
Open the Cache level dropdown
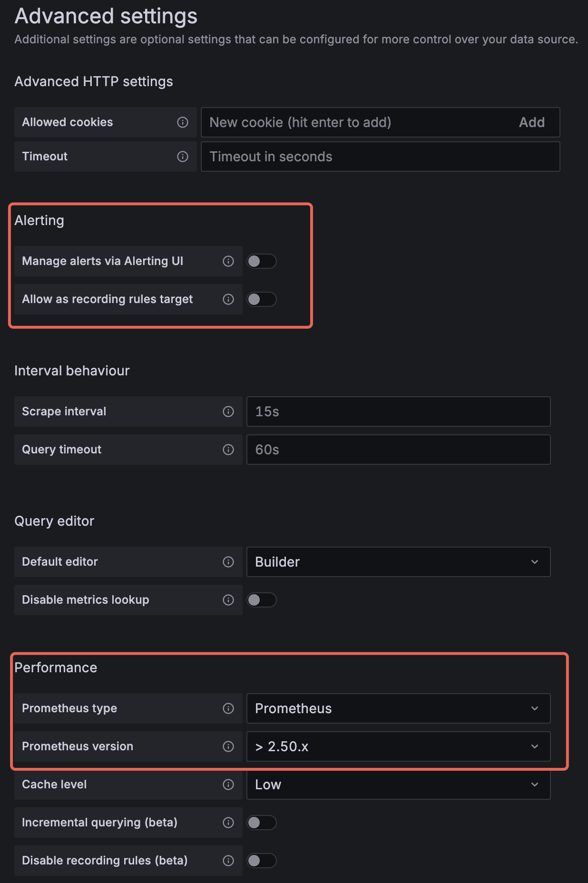coord(398,785)
